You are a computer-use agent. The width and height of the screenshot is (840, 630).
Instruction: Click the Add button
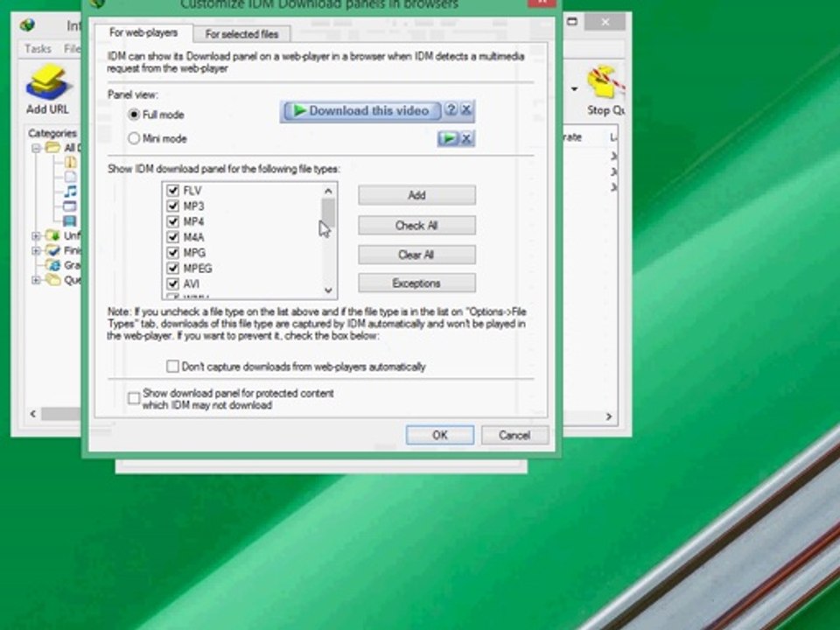pos(416,195)
